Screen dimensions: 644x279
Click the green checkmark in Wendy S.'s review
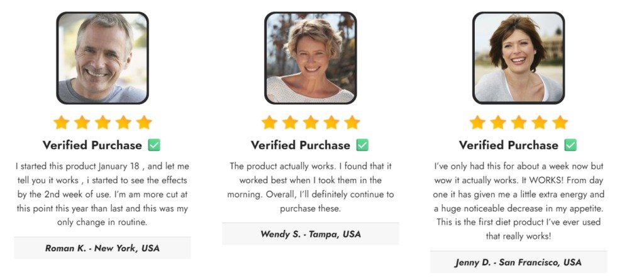pyautogui.click(x=362, y=145)
